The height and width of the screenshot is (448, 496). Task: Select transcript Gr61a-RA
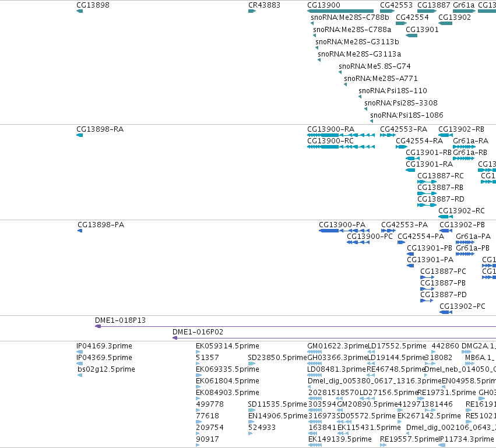tap(471, 140)
